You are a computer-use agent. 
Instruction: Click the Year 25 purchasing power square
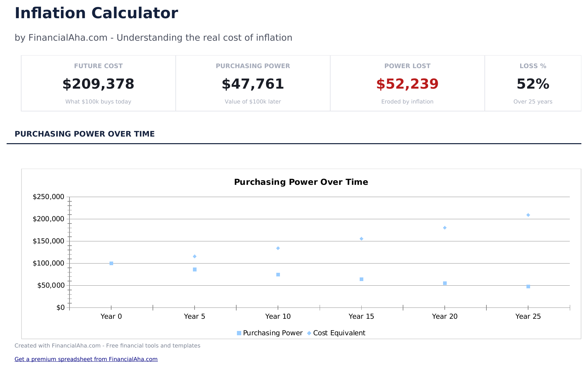point(528,287)
